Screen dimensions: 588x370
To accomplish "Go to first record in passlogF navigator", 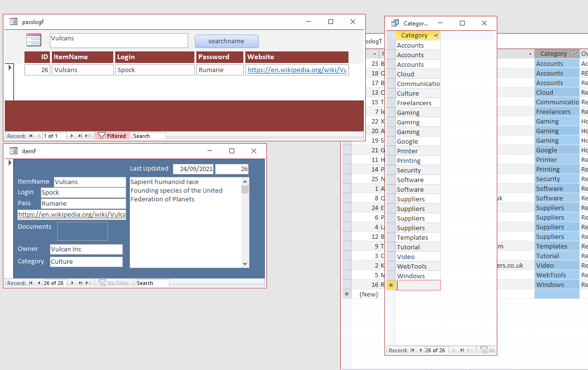I will click(x=31, y=136).
